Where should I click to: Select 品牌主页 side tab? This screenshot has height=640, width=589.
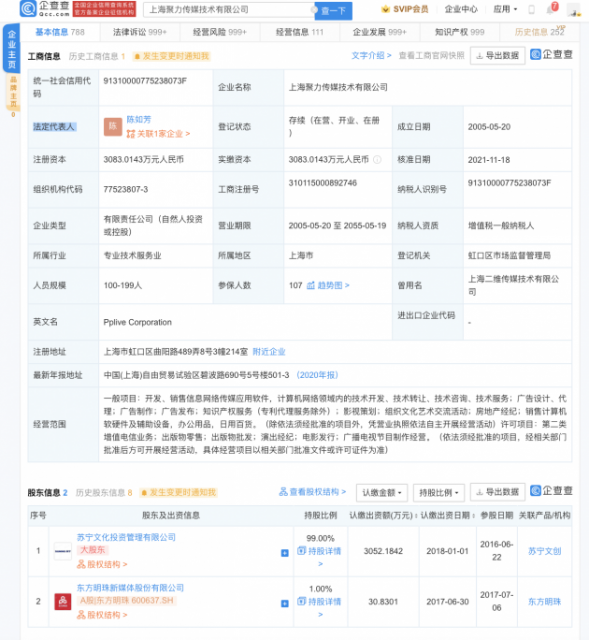(x=13, y=92)
